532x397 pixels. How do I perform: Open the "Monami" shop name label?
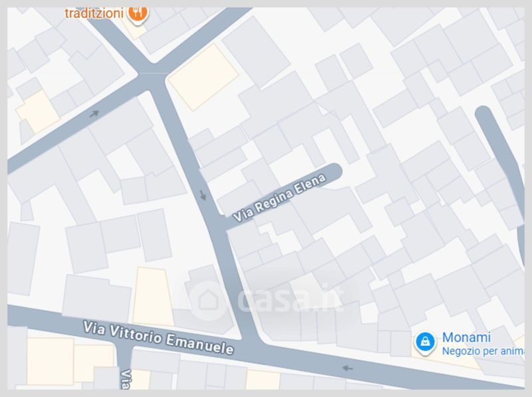coord(467,337)
